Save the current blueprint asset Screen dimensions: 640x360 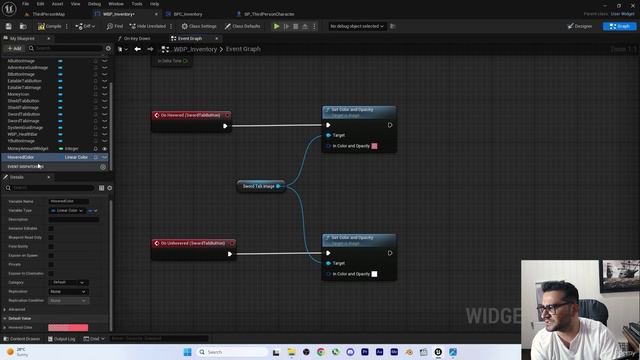(x=9, y=26)
